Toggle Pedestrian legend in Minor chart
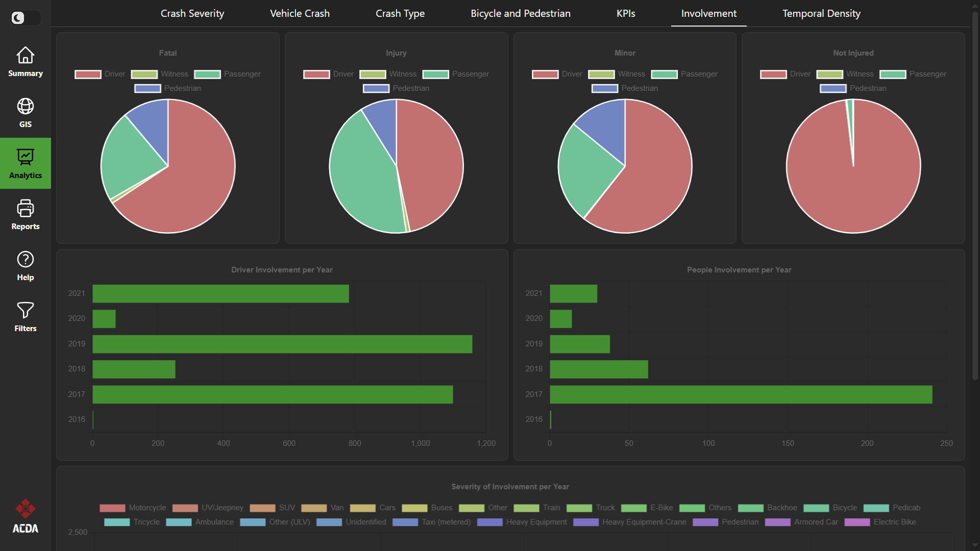Viewport: 980px width, 551px height. pos(625,88)
